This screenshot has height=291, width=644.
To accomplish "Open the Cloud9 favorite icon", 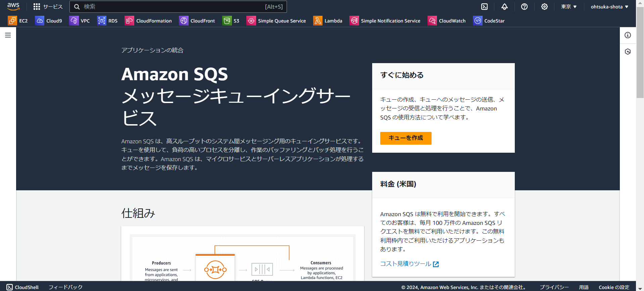I will coord(40,21).
